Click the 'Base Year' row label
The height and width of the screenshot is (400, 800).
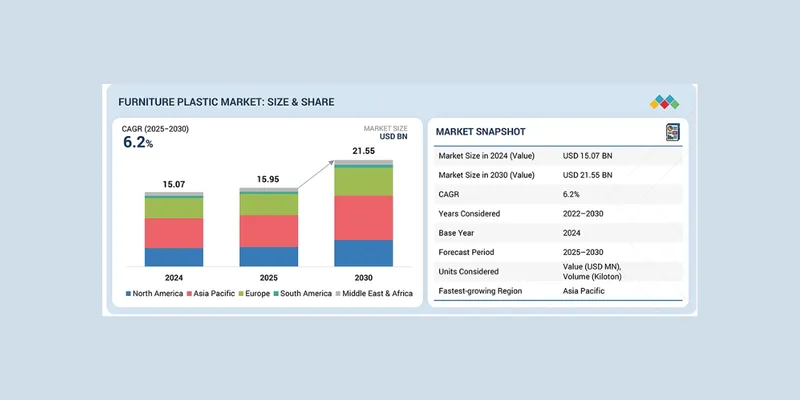(457, 233)
